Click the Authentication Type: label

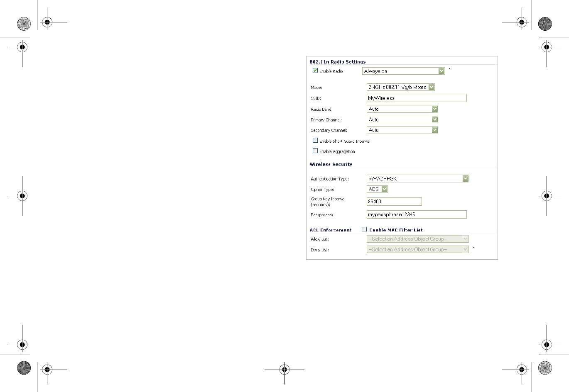(330, 179)
